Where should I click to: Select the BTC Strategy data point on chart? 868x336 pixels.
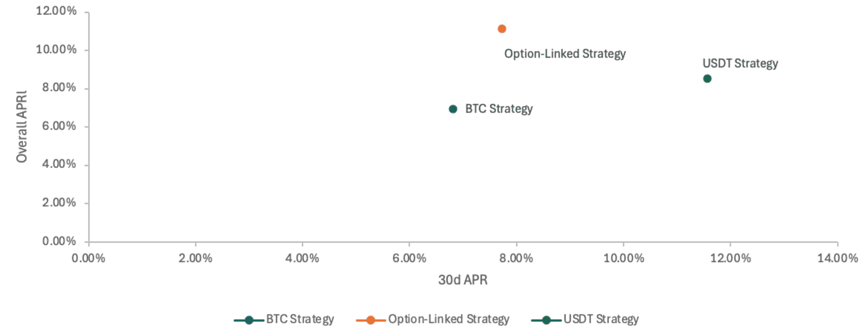pos(452,109)
